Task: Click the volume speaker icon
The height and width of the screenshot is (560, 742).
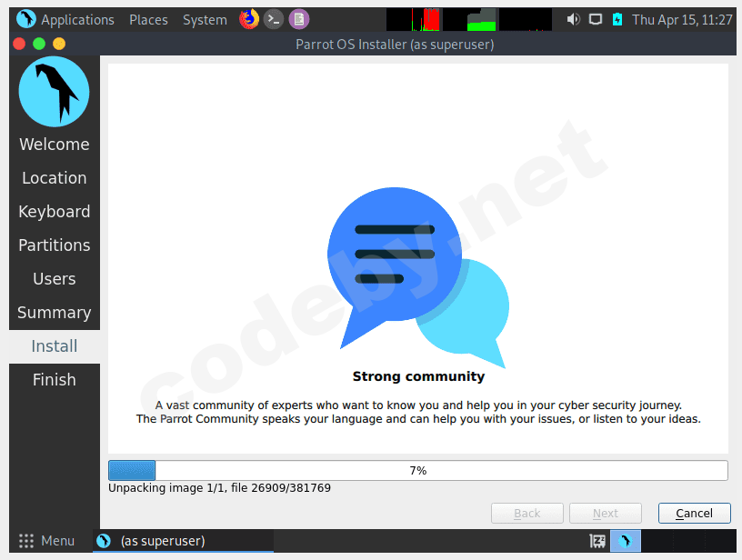Action: [x=573, y=19]
